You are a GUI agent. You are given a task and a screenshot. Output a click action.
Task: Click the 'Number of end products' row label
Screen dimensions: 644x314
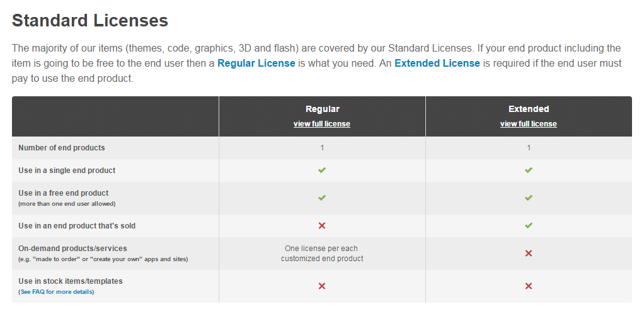click(x=62, y=148)
